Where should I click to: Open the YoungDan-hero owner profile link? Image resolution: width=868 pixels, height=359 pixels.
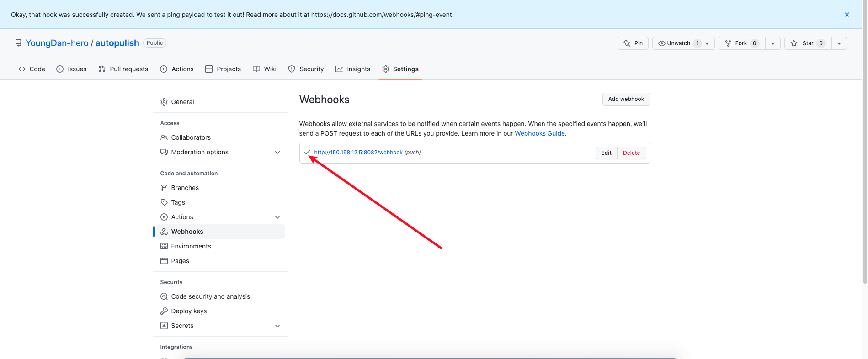coord(57,43)
